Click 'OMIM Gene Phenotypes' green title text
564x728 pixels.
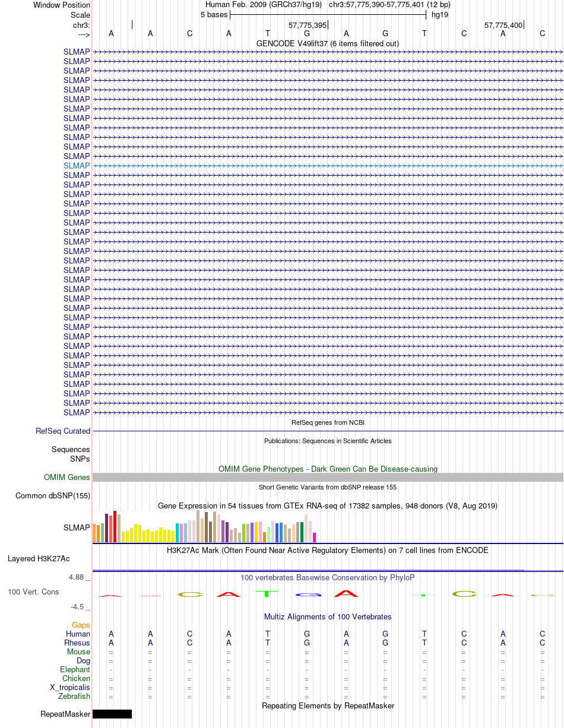click(x=328, y=469)
